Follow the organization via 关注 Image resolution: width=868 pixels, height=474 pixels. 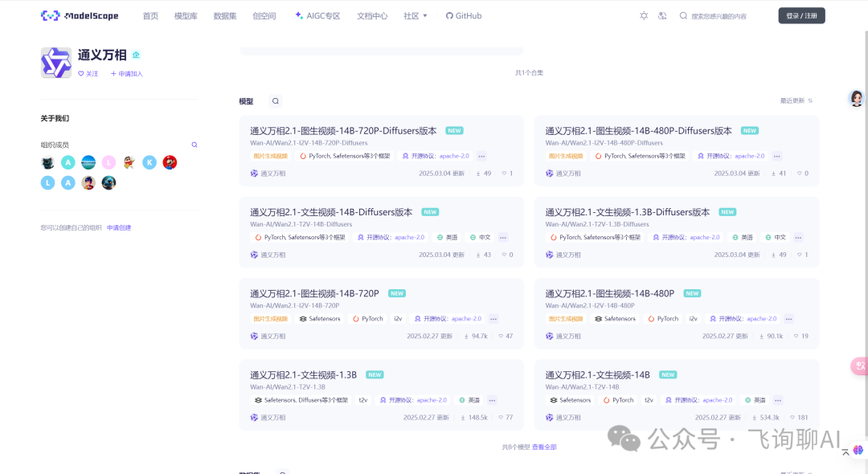pyautogui.click(x=88, y=74)
